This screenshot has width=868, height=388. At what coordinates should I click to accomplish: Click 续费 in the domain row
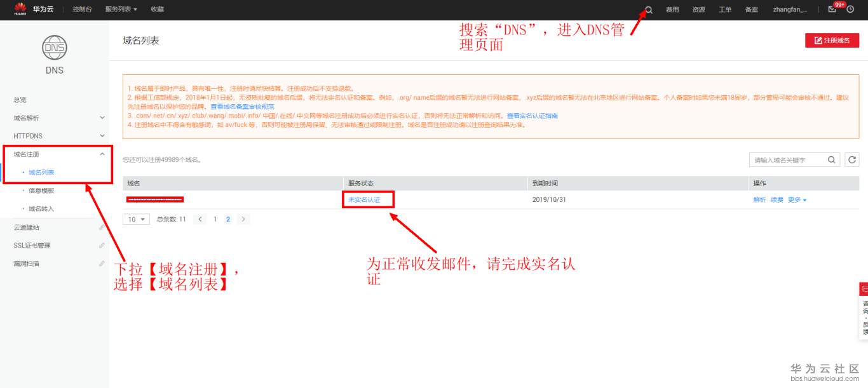(x=776, y=199)
